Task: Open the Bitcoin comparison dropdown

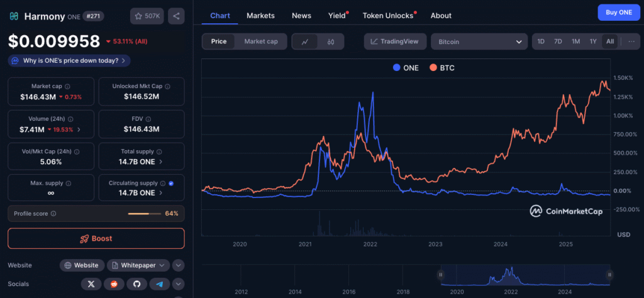Action: 479,42
